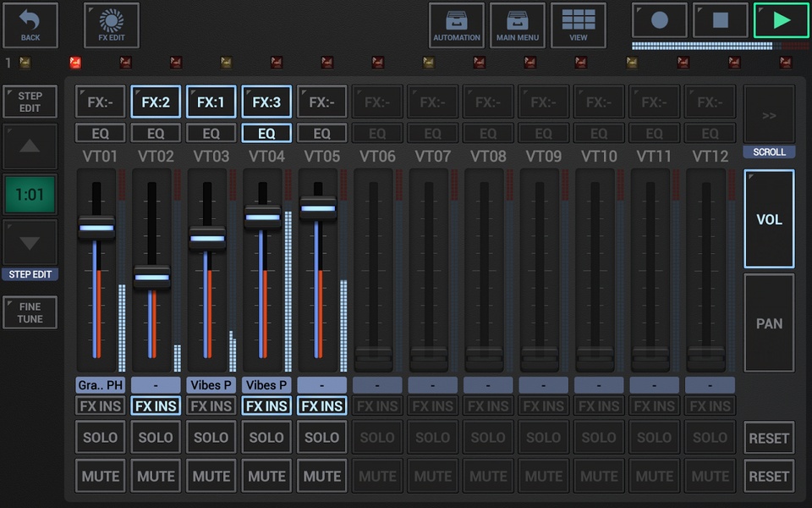Solo track VT04

click(x=266, y=438)
